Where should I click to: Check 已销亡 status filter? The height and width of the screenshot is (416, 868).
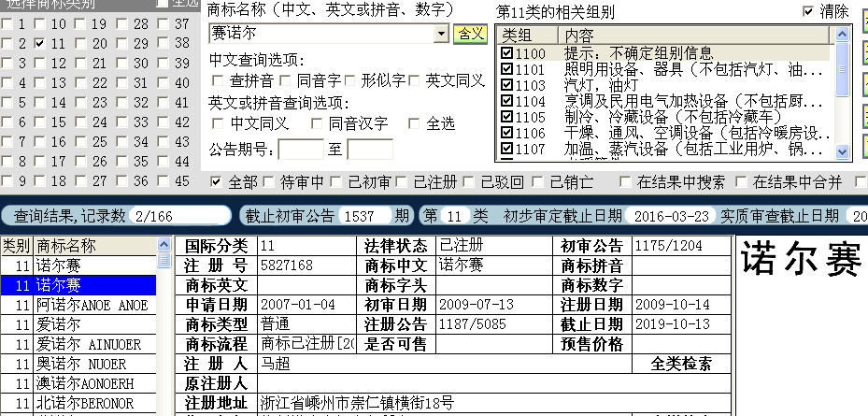click(x=537, y=182)
